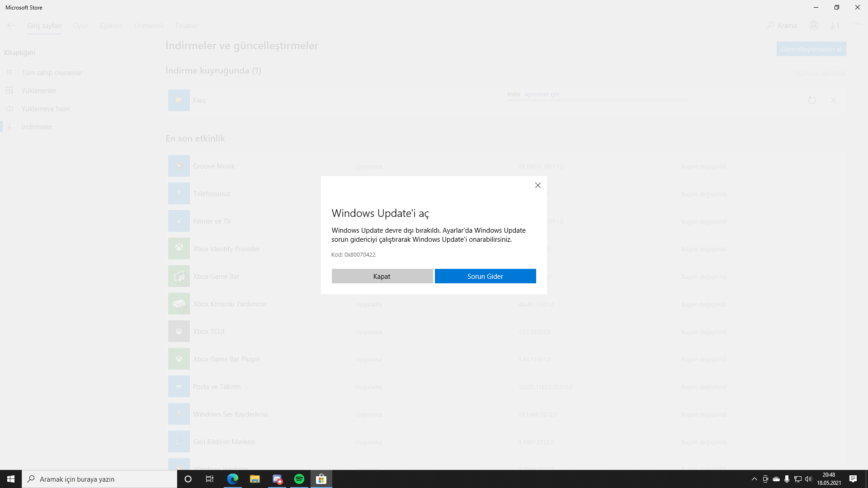Click the Arama search button
Image resolution: width=868 pixels, height=488 pixels.
782,26
